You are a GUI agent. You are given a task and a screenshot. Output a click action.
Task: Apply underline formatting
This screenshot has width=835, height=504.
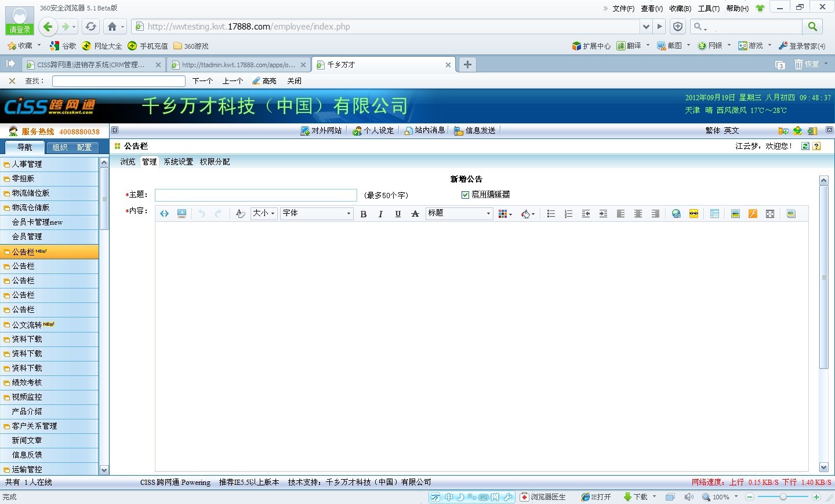(398, 214)
